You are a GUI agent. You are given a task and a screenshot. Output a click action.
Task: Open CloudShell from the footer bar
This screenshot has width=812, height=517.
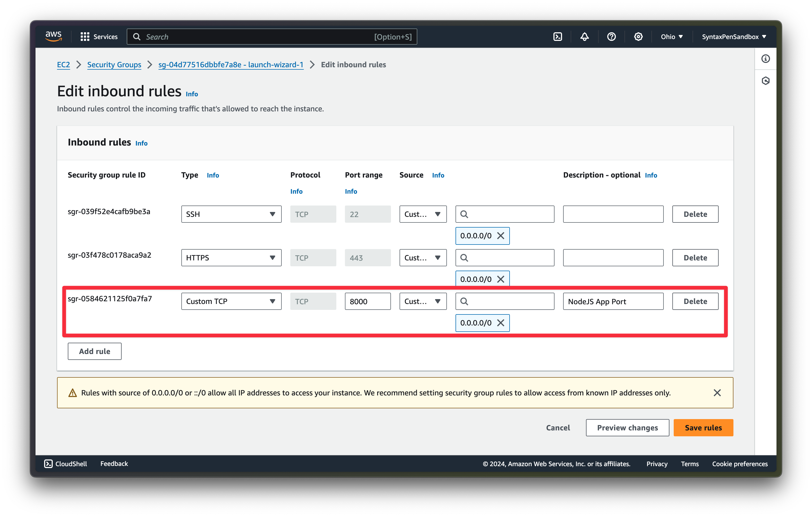(x=66, y=463)
